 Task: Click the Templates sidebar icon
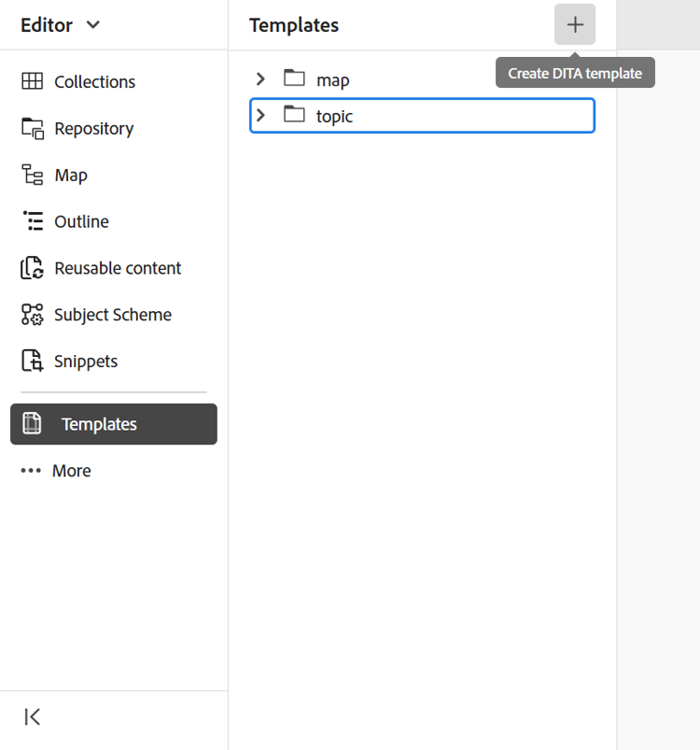click(x=32, y=423)
